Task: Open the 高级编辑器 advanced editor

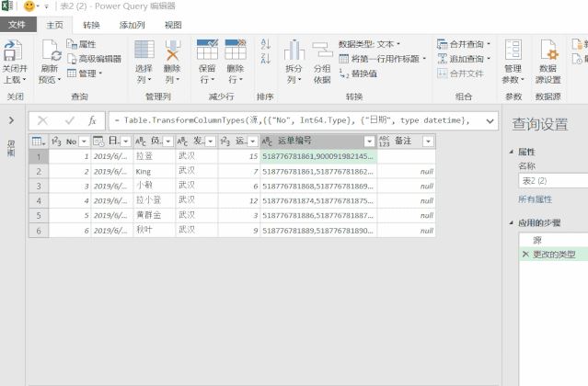Action: (x=94, y=59)
